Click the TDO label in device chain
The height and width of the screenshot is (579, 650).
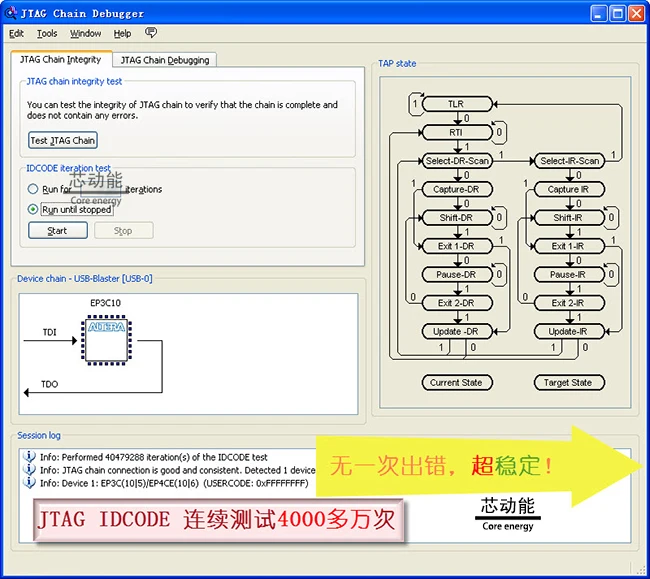[x=49, y=384]
